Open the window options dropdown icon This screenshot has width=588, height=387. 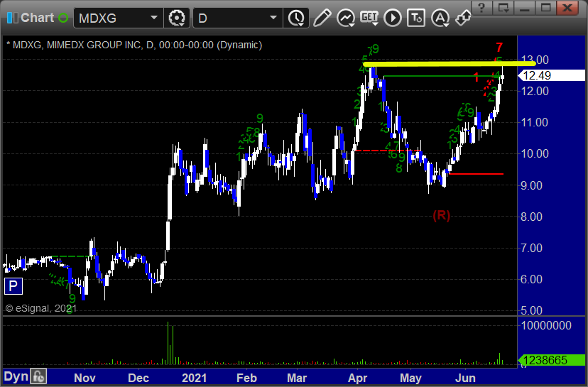tap(503, 8)
